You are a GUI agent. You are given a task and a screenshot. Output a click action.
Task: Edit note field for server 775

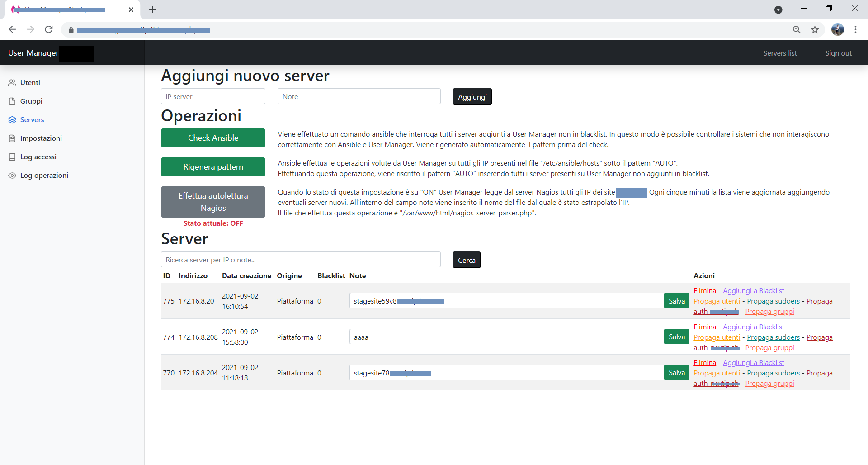[x=506, y=301]
